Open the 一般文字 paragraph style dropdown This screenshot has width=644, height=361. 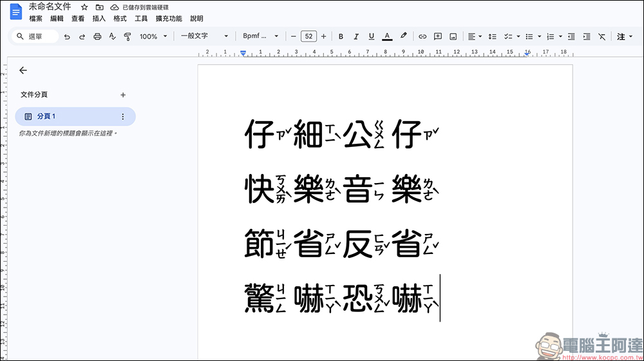click(x=204, y=36)
